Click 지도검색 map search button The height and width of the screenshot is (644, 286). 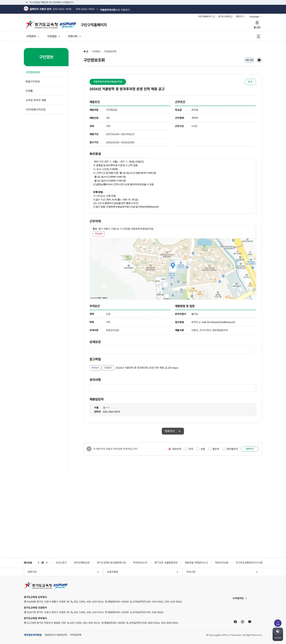pyautogui.click(x=99, y=234)
